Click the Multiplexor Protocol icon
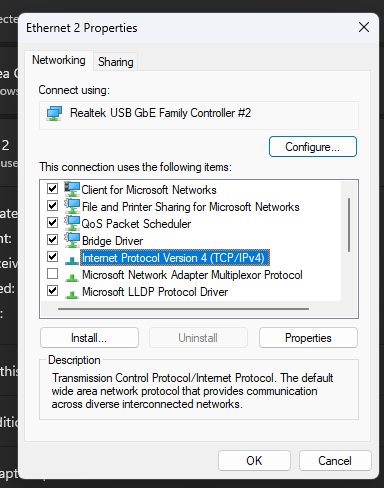384x488 pixels. tap(72, 277)
